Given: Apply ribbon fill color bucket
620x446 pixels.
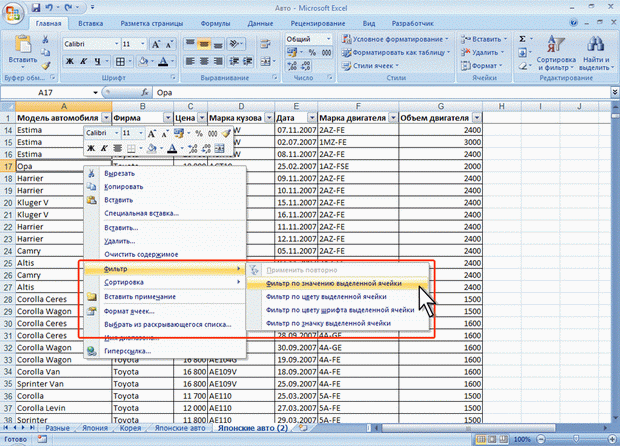Looking at the screenshot, I should click(144, 61).
